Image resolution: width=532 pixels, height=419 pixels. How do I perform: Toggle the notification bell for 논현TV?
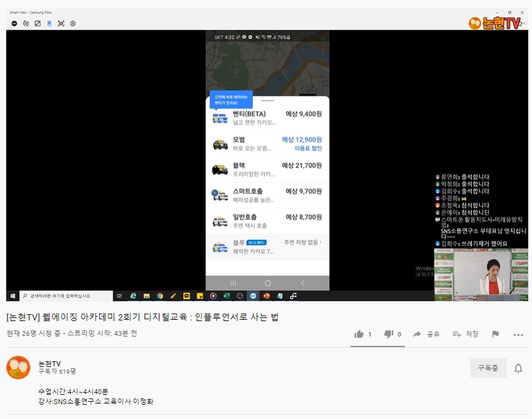pyautogui.click(x=518, y=368)
